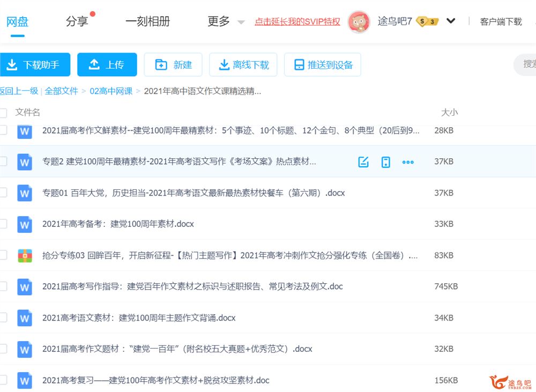Open 离线下载 offline download

pyautogui.click(x=243, y=65)
